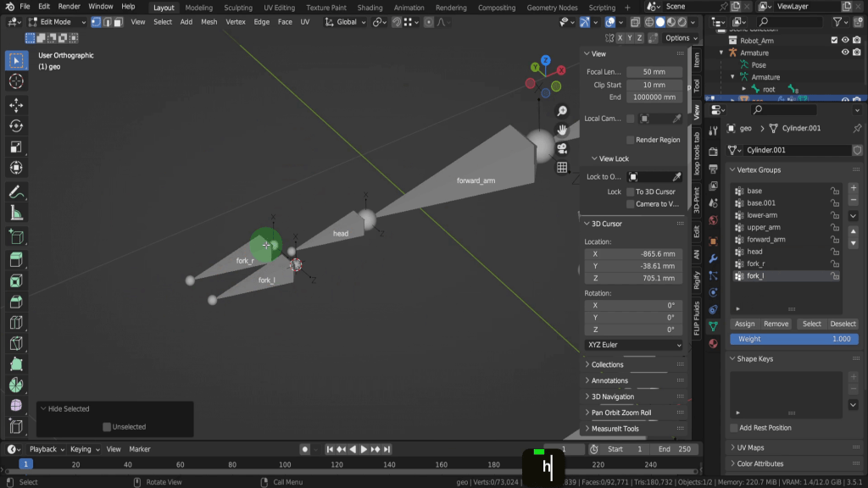Select the forward_arm vertex group
Image resolution: width=868 pixels, height=488 pixels.
click(x=765, y=240)
